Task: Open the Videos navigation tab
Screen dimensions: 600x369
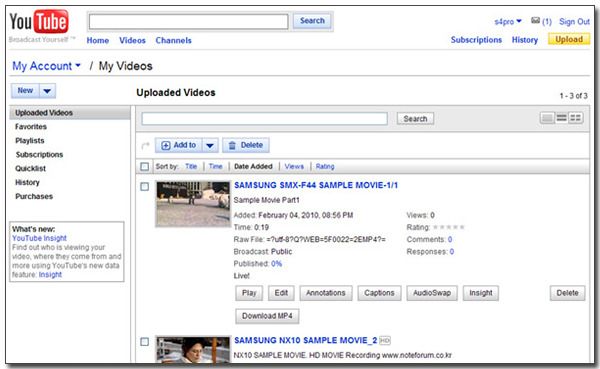Action: (132, 40)
